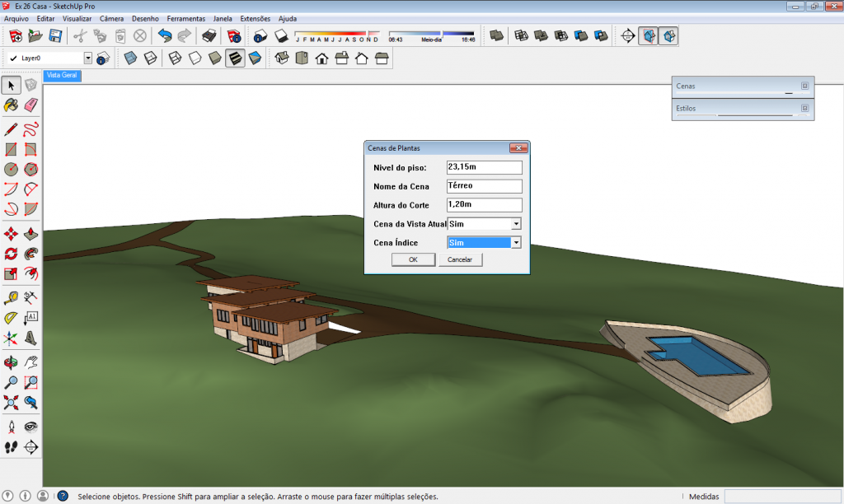
Task: Open the Layer0 layer dropdown
Action: pyautogui.click(x=87, y=58)
